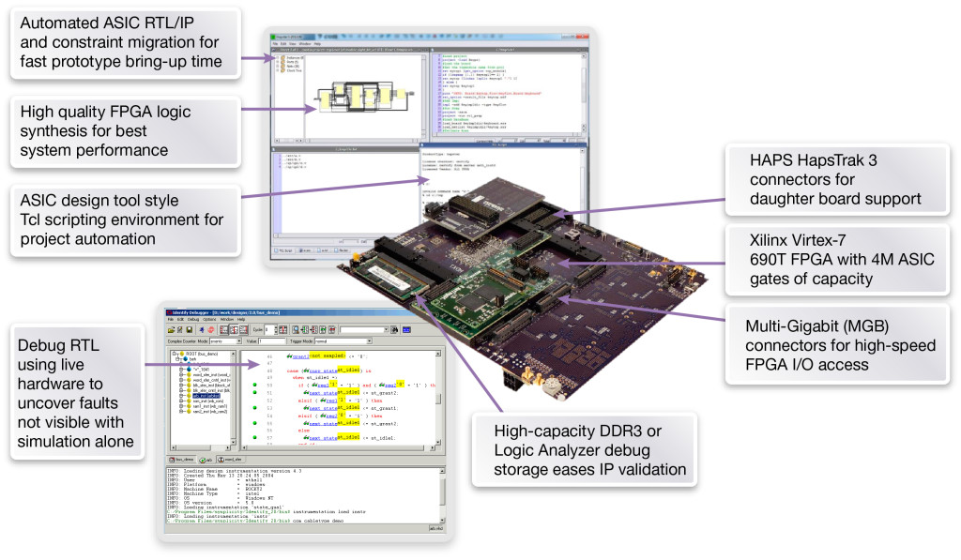Viewport: 961px width, 560px height.
Task: Click the edit document icon beside open folder
Action: point(179,329)
